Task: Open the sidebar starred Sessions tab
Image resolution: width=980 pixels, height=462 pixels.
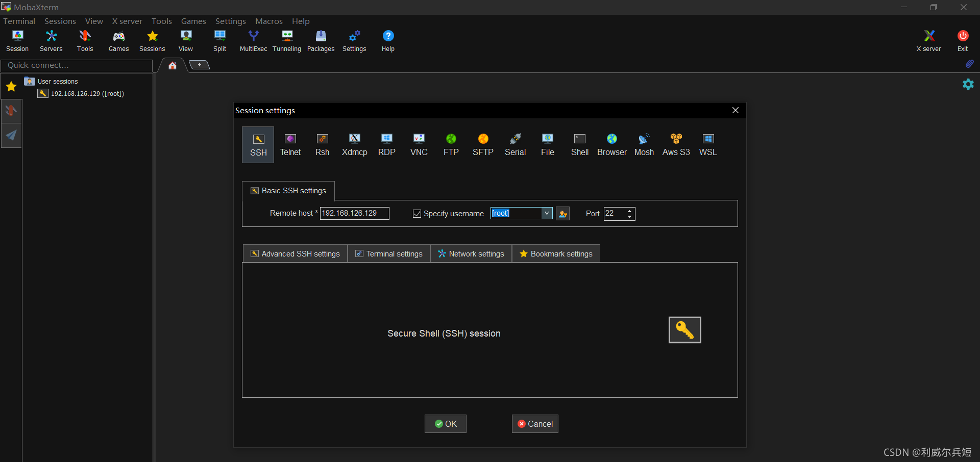Action: coord(11,87)
